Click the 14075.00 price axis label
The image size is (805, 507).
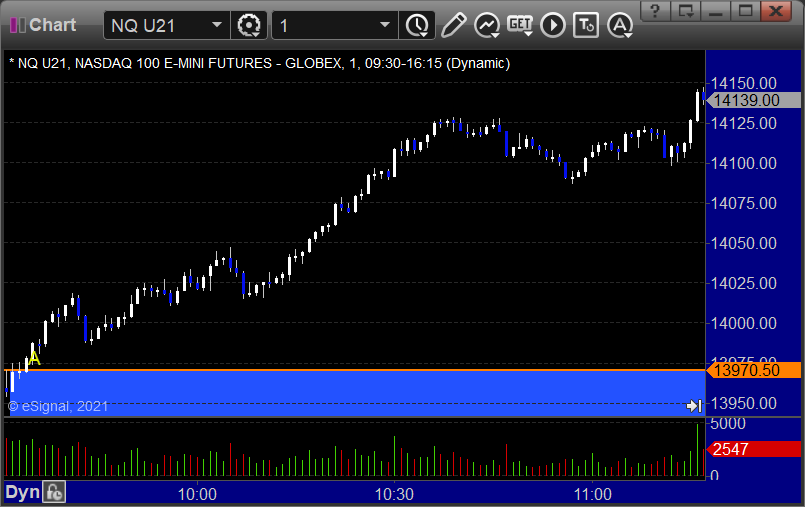(x=743, y=203)
